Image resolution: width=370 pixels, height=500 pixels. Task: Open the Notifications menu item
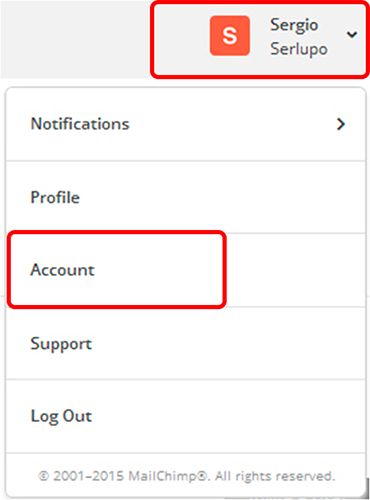click(x=186, y=124)
